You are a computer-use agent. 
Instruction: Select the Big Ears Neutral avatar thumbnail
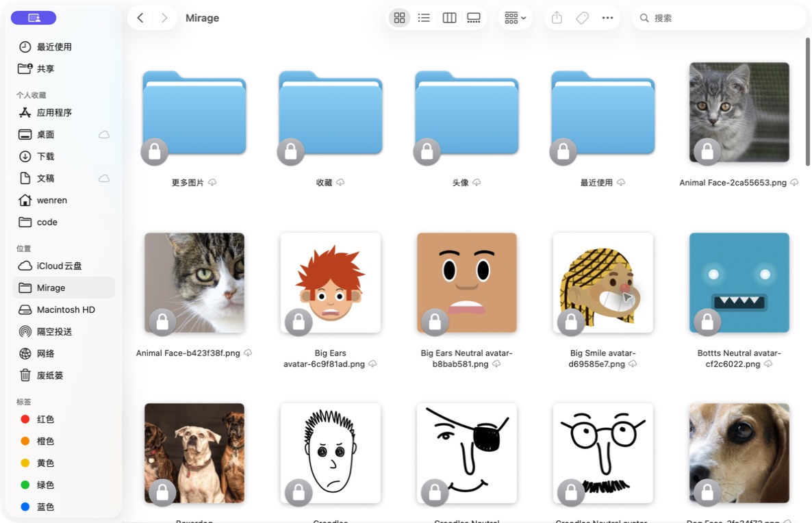(x=466, y=283)
